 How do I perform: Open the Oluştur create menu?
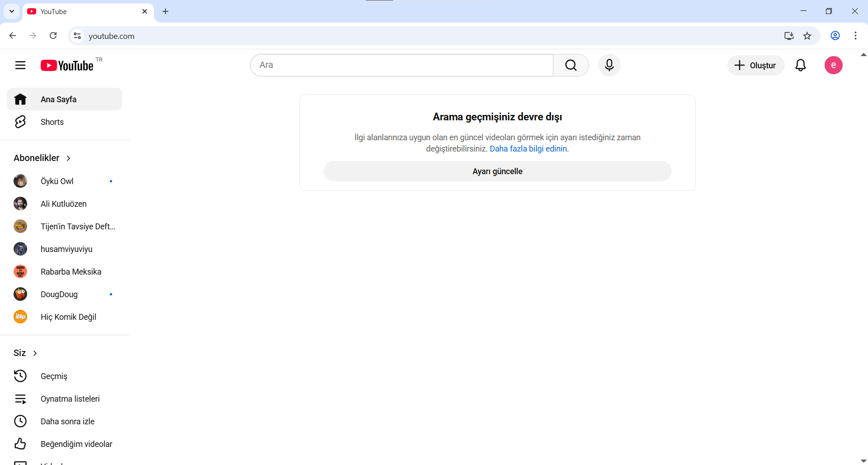click(x=756, y=65)
